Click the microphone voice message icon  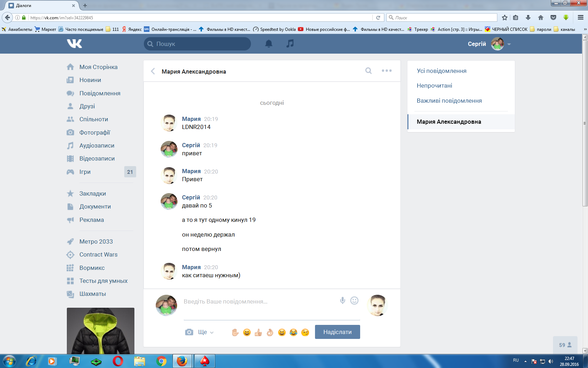[343, 300]
